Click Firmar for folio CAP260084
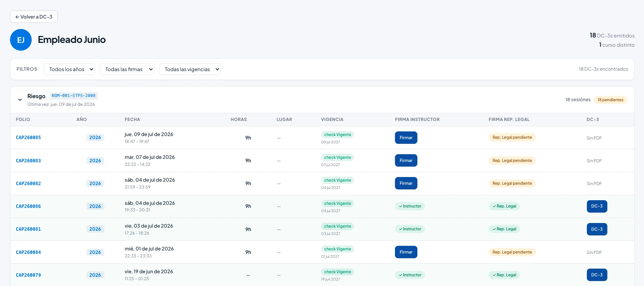Viewport: 644px width, 286px height. click(406, 252)
